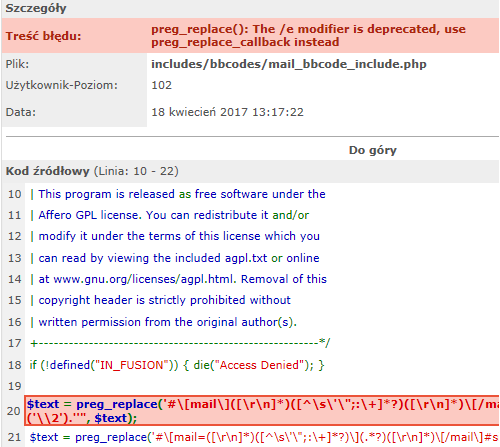Click line 16 written permission text
Viewport: 500px width, 447px height.
pos(163,322)
